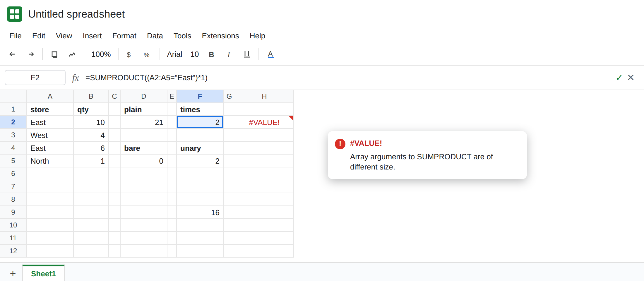Click the red error icon in tooltip

pos(340,144)
